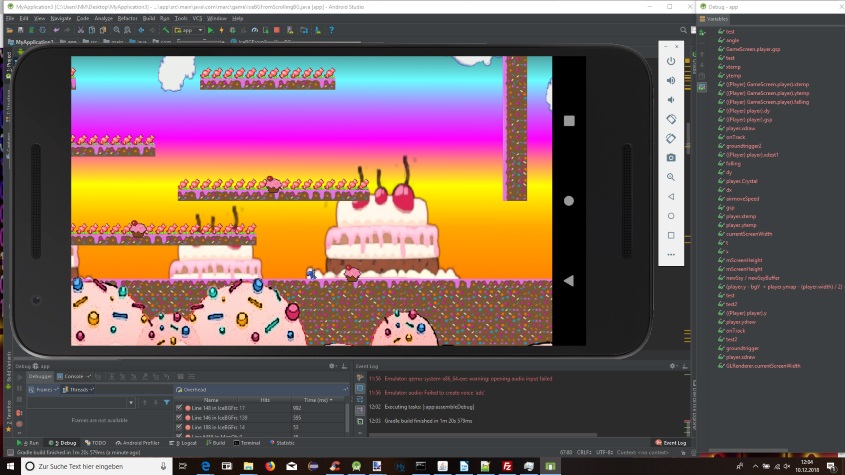845x475 pixels.
Task: Sort by the Time (ms) column header
Action: click(x=317, y=400)
